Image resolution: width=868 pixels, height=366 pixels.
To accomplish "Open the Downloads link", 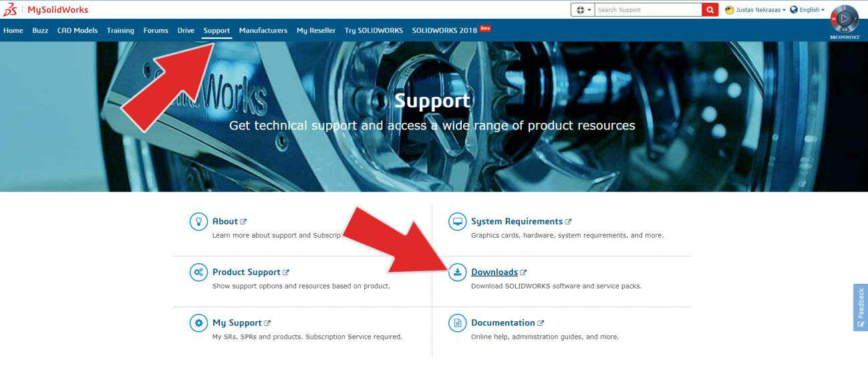I will pyautogui.click(x=494, y=272).
